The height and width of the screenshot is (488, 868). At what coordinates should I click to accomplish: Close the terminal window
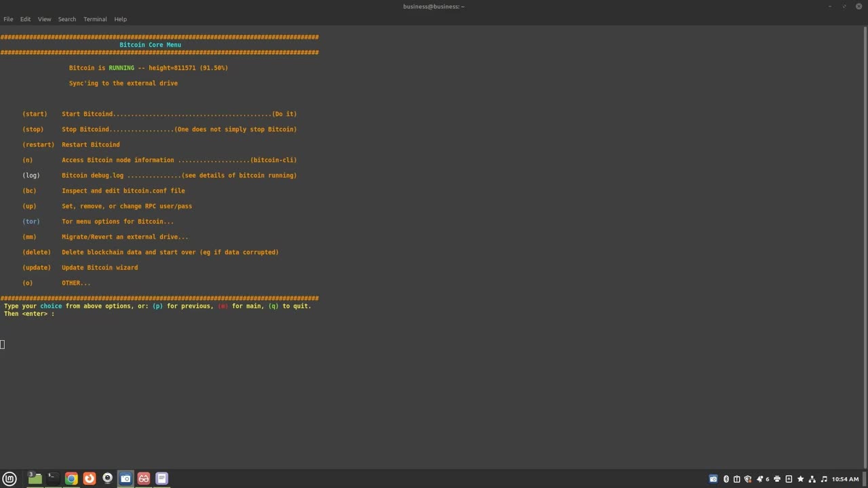tap(859, 6)
